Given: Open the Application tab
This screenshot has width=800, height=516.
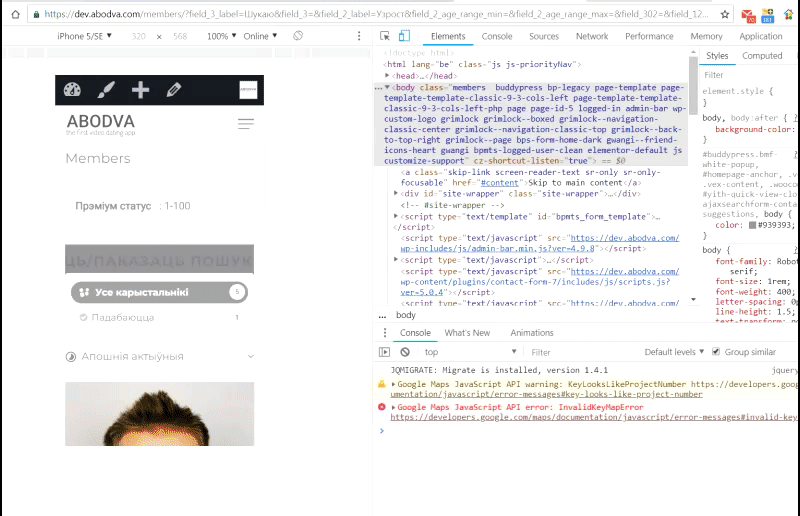Looking at the screenshot, I should click(x=761, y=36).
